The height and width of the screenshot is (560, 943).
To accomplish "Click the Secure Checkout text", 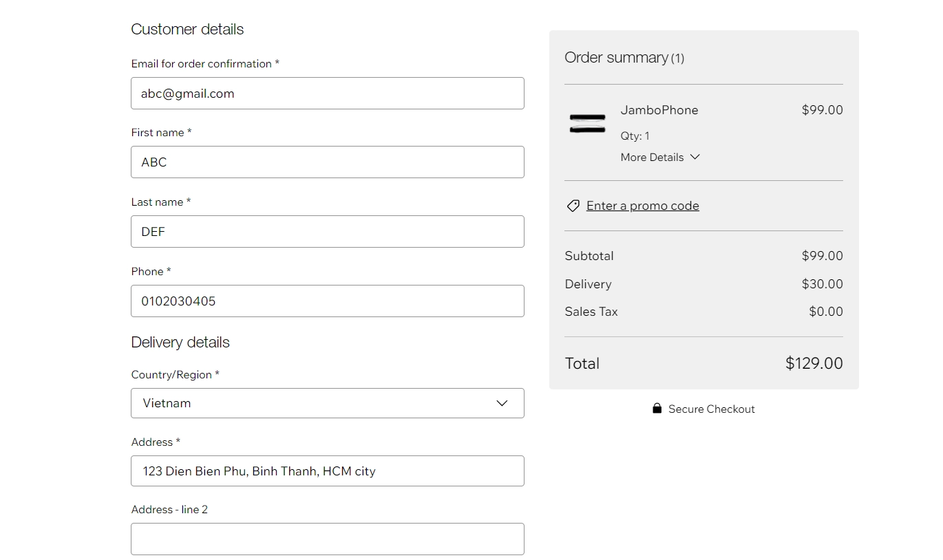I will 711,409.
